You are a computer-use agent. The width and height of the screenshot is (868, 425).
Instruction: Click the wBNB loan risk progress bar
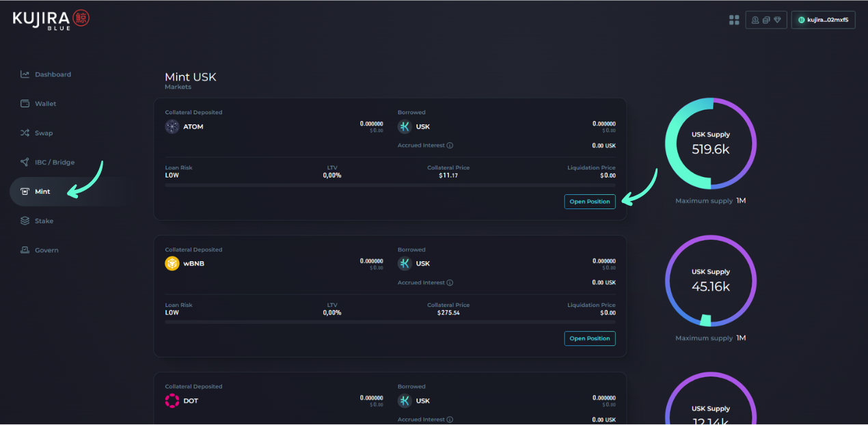point(390,322)
